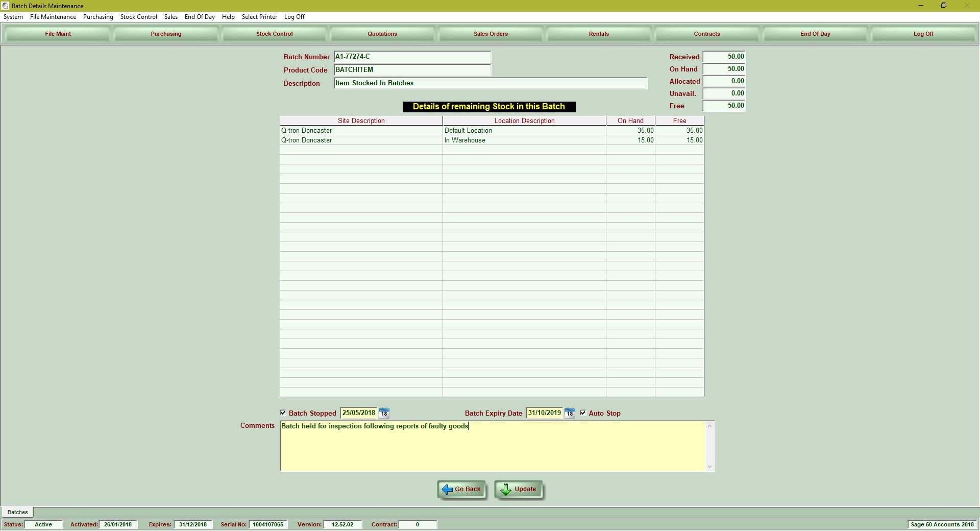Click the Contract value 0
Viewport: 980px width, 531px height.
click(418, 524)
